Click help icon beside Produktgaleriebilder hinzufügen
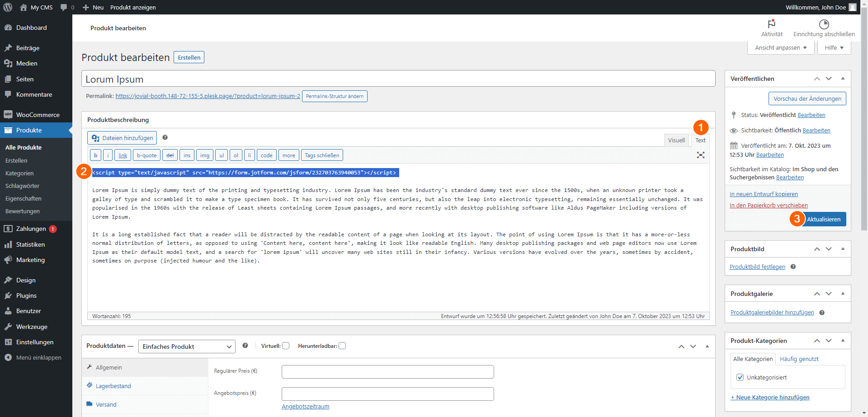This screenshot has width=868, height=417. [x=822, y=313]
